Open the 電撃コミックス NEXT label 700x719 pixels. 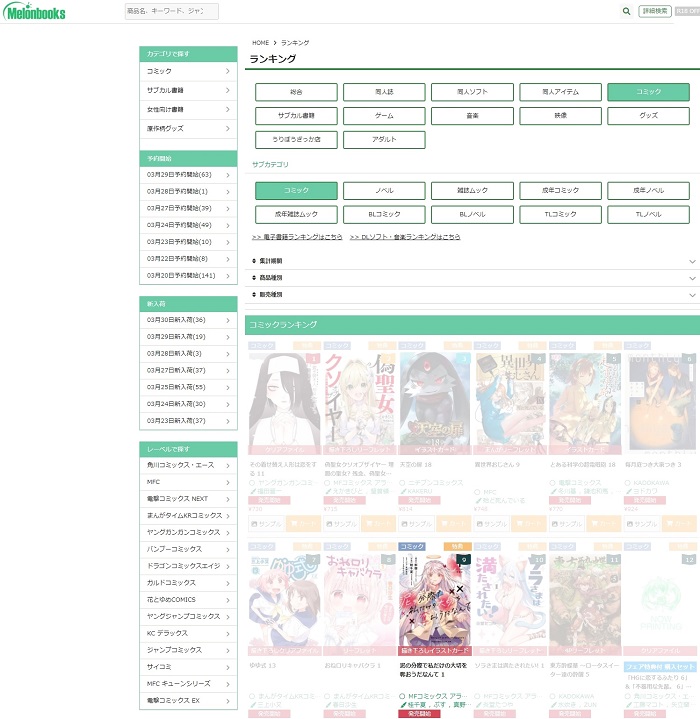tap(188, 498)
